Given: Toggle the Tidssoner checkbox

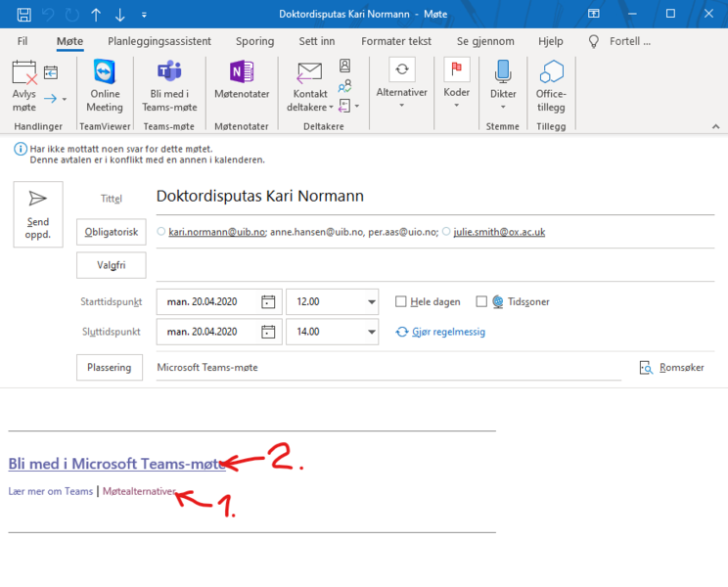Looking at the screenshot, I should click(x=481, y=302).
